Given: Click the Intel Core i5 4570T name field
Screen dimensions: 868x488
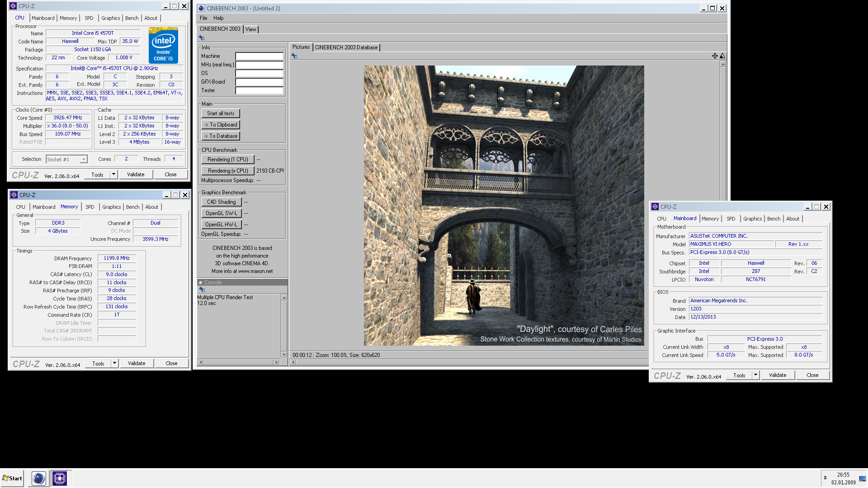Looking at the screenshot, I should tap(93, 33).
